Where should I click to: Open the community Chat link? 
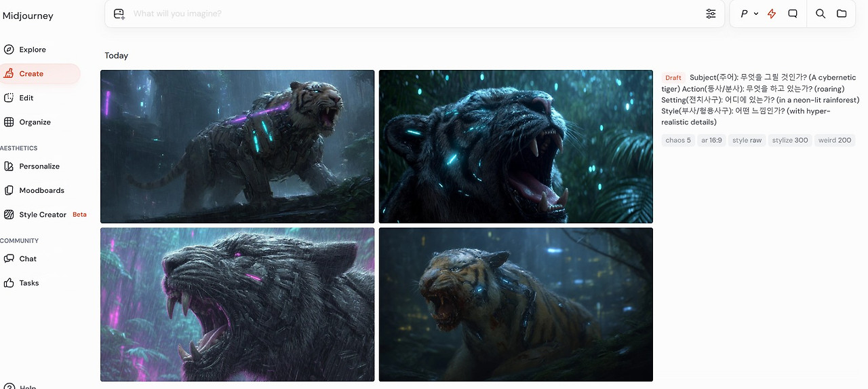click(x=28, y=259)
